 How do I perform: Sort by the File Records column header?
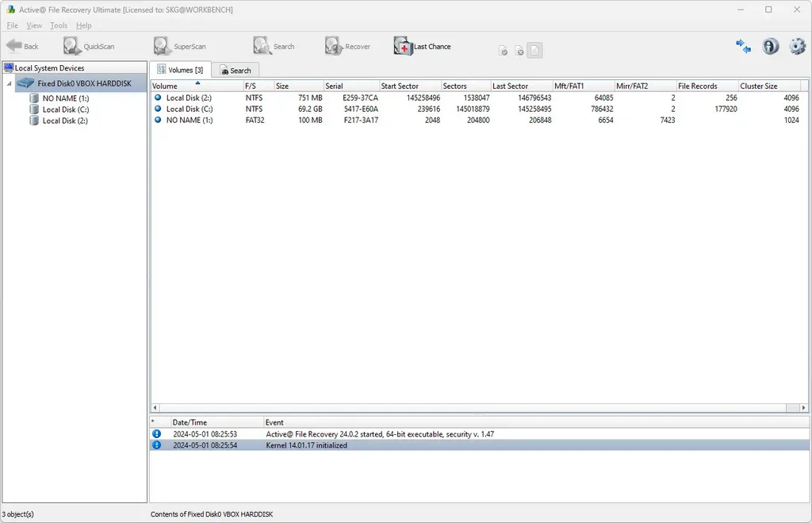[x=707, y=86]
